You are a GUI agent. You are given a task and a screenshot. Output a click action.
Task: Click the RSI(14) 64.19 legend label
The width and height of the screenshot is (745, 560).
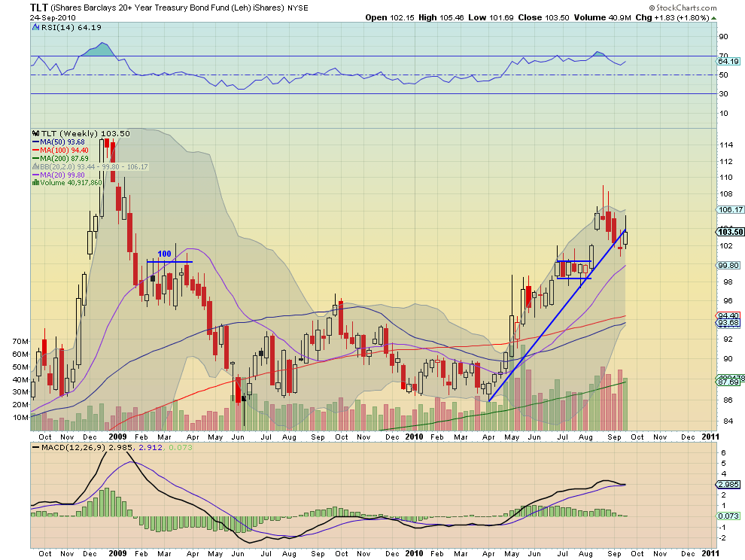(71, 28)
